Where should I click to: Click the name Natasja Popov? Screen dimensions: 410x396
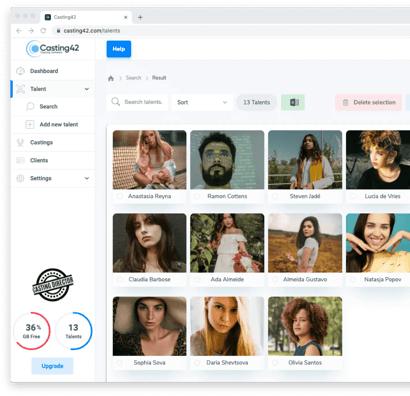(383, 279)
